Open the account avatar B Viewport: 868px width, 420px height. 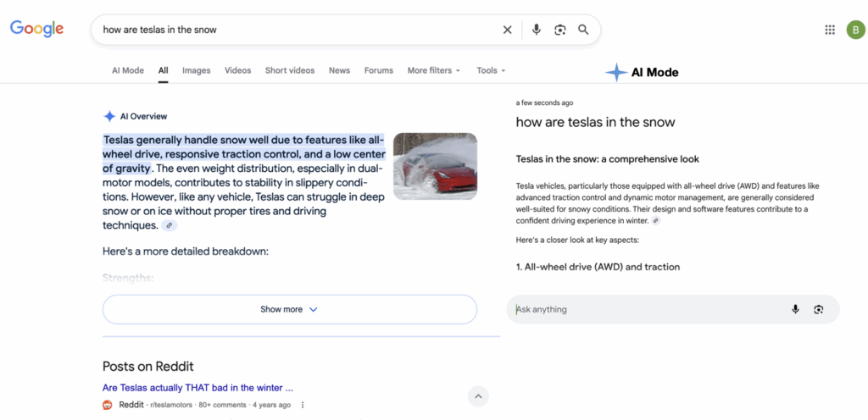pyautogui.click(x=856, y=30)
